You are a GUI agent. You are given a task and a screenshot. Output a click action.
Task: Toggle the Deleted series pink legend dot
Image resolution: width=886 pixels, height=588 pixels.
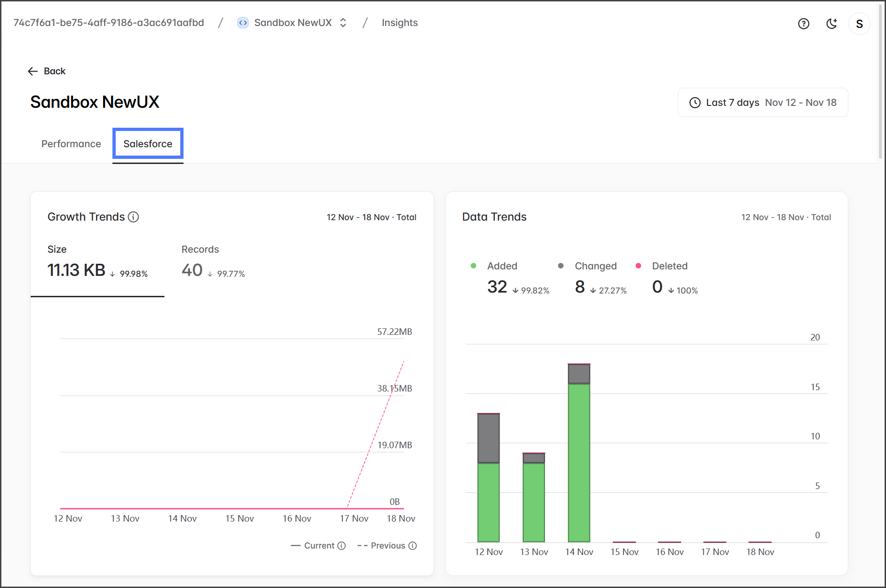[x=638, y=266]
